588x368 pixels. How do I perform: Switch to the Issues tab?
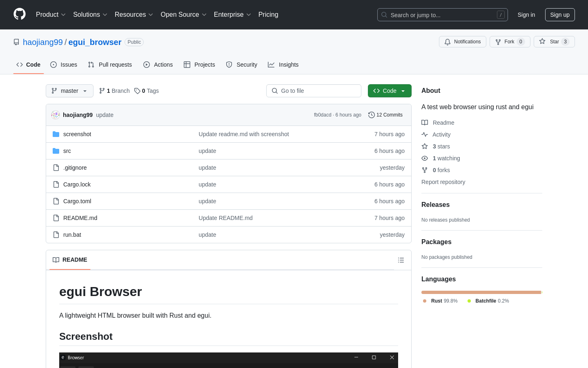tap(64, 65)
